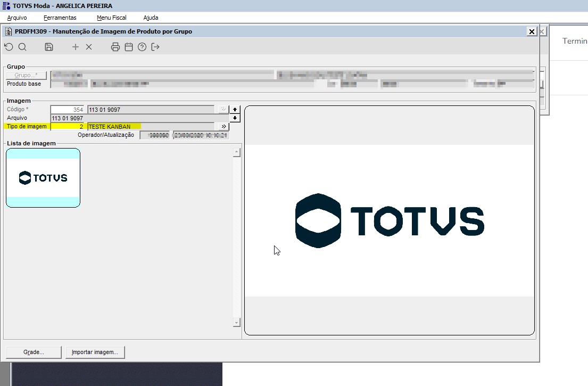
Task: Click the Grupo... lookup button
Action: pos(26,76)
